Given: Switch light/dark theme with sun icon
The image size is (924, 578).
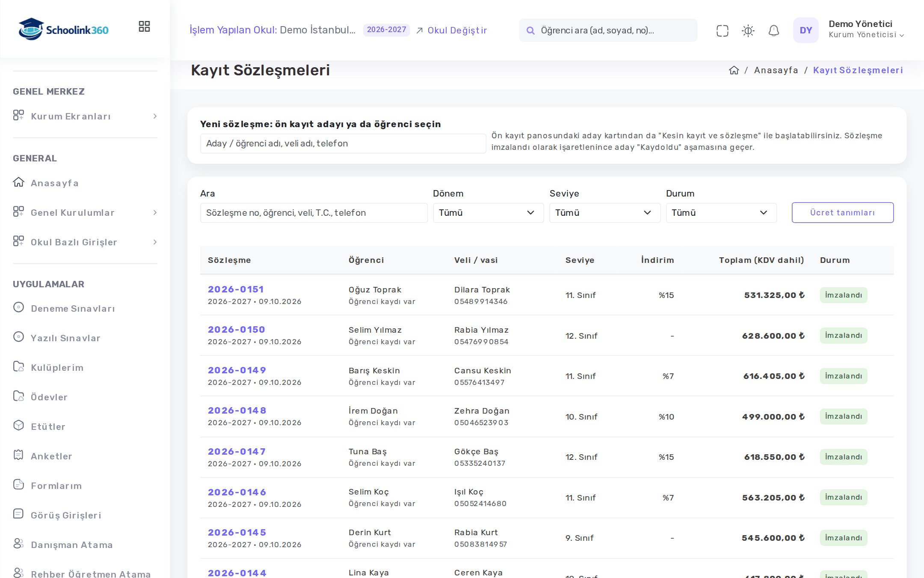Looking at the screenshot, I should (x=748, y=30).
